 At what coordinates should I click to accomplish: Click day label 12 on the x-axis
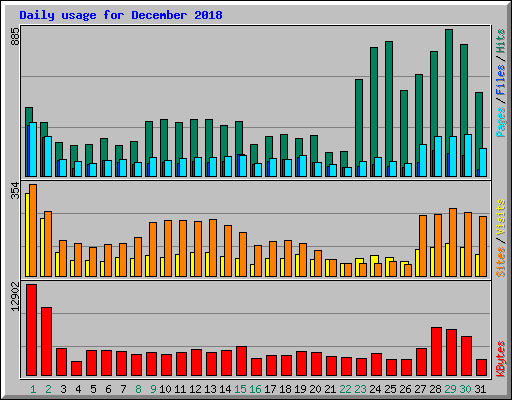tap(195, 389)
